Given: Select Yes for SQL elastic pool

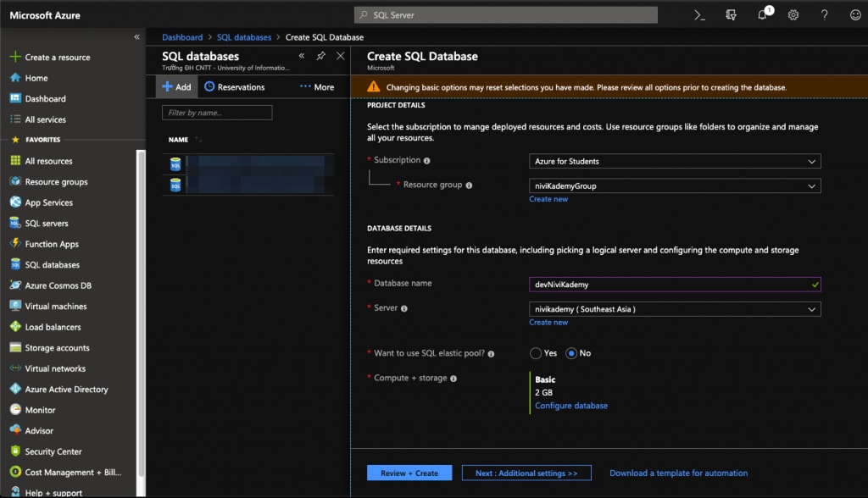Looking at the screenshot, I should click(536, 353).
